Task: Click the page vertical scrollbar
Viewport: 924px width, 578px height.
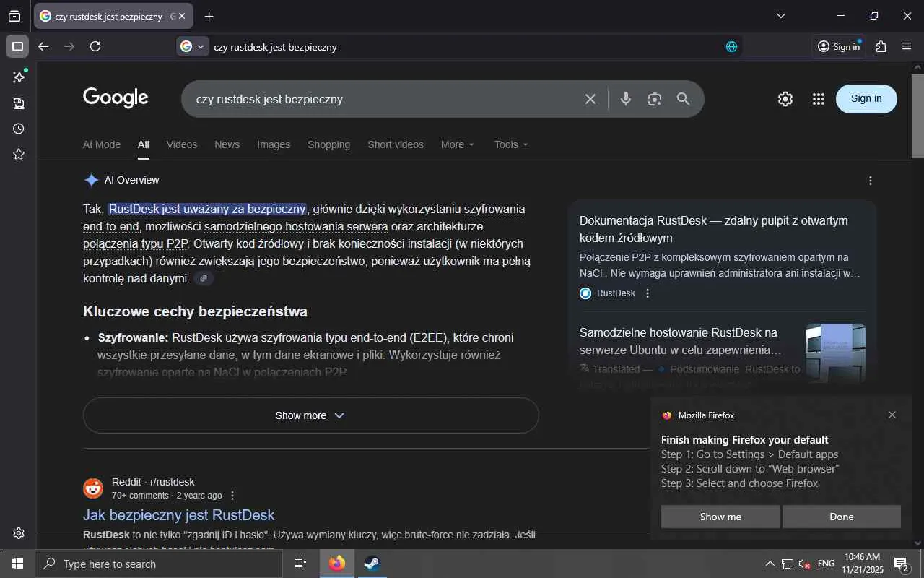Action: pos(918,116)
